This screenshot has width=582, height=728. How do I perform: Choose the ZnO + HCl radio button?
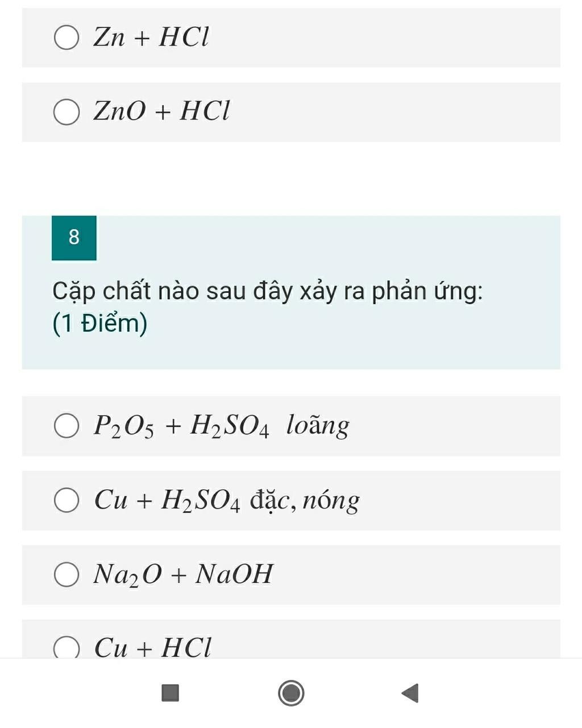click(x=66, y=112)
